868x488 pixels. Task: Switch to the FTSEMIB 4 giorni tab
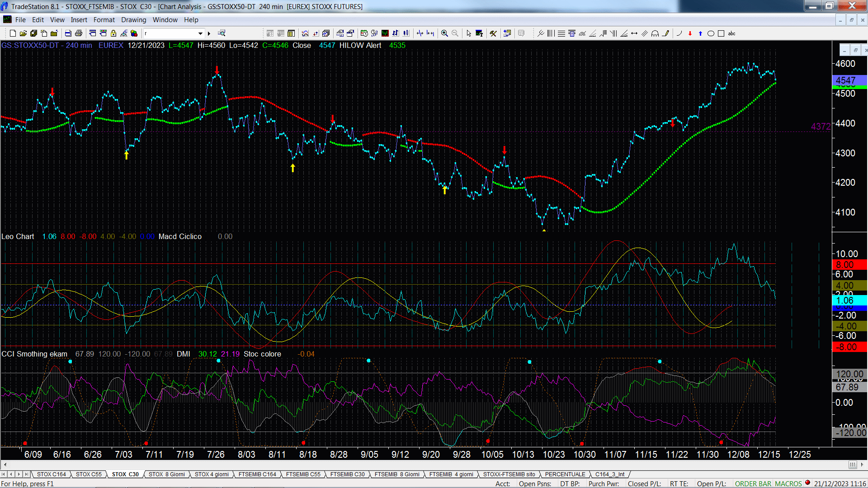point(451,474)
